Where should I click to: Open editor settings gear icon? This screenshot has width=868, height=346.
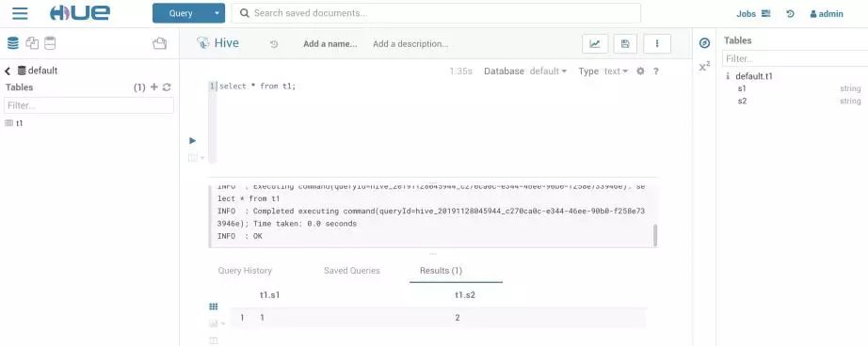[x=640, y=71]
